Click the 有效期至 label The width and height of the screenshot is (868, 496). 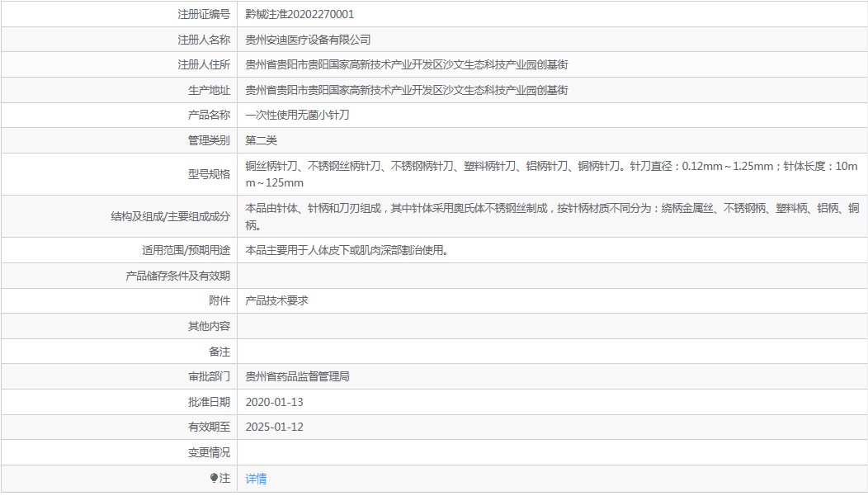(210, 427)
